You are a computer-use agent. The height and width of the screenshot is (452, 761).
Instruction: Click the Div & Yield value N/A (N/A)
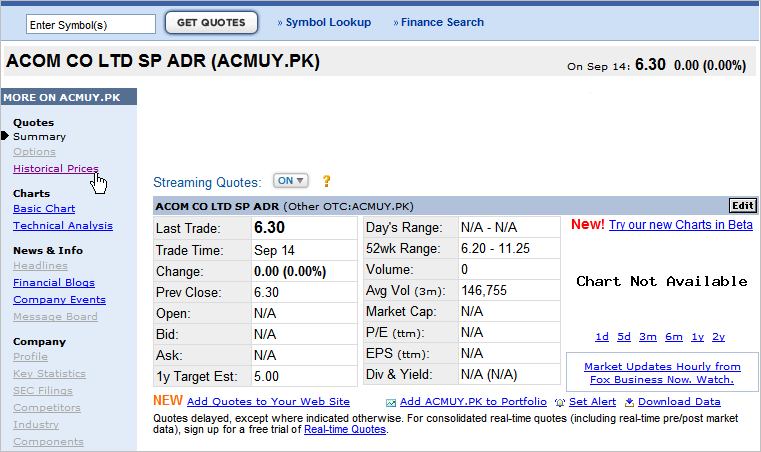tap(489, 374)
